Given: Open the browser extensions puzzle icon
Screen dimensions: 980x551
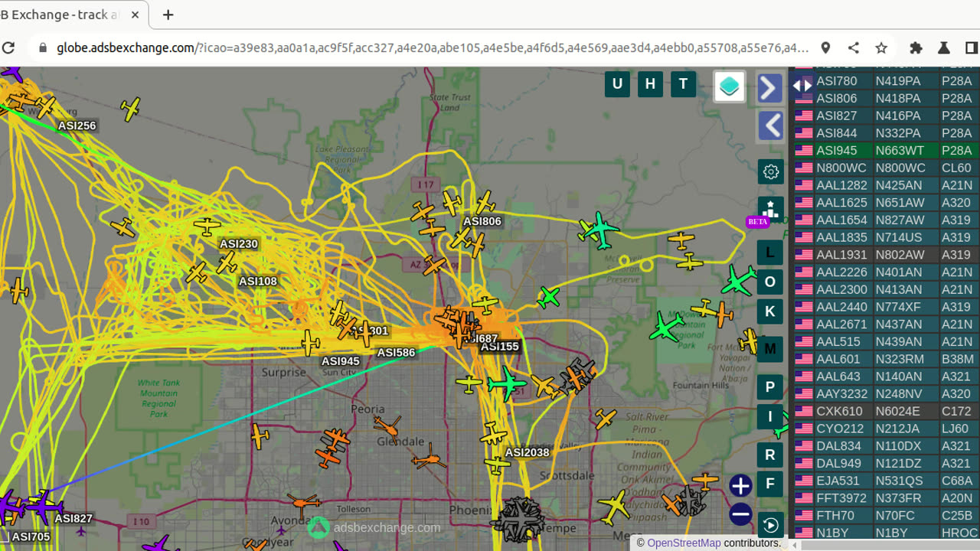Looking at the screenshot, I should pyautogui.click(x=916, y=47).
